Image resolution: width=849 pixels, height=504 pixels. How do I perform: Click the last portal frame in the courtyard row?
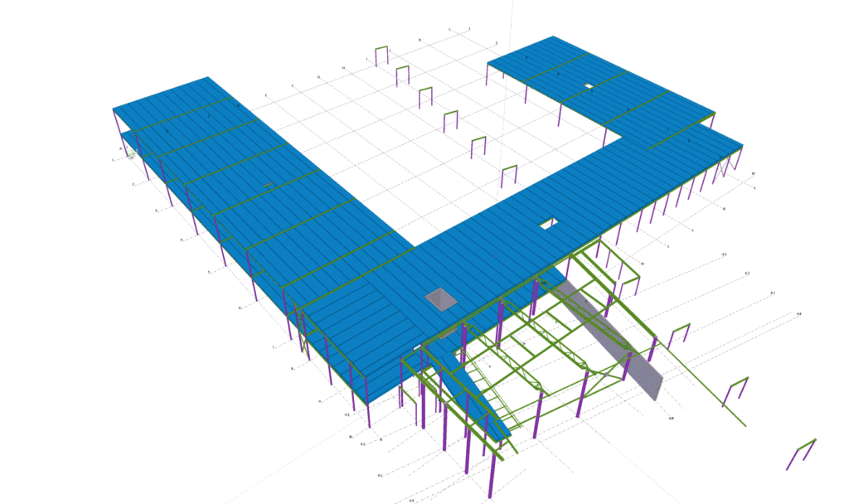click(508, 175)
